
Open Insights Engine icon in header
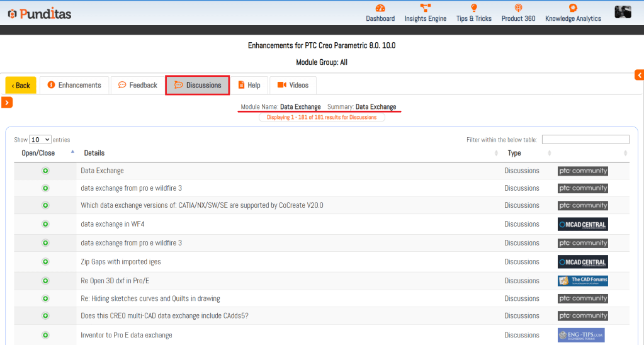(426, 8)
